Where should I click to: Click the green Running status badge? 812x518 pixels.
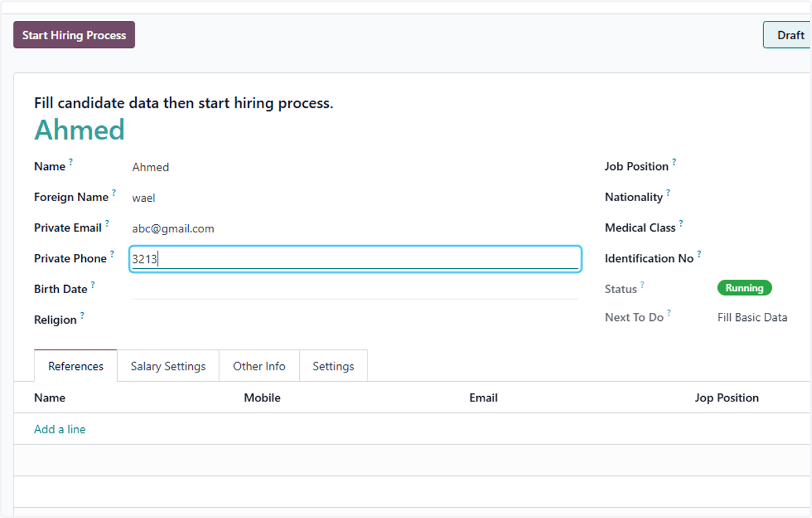coord(744,288)
